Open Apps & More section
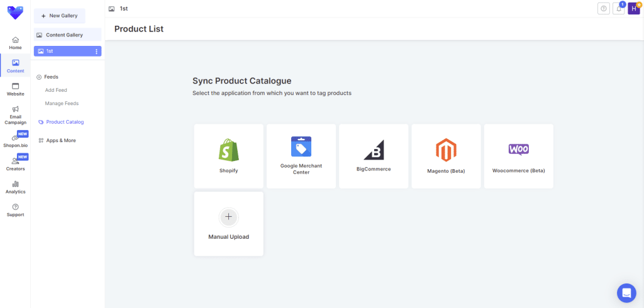The image size is (644, 308). coord(60,140)
